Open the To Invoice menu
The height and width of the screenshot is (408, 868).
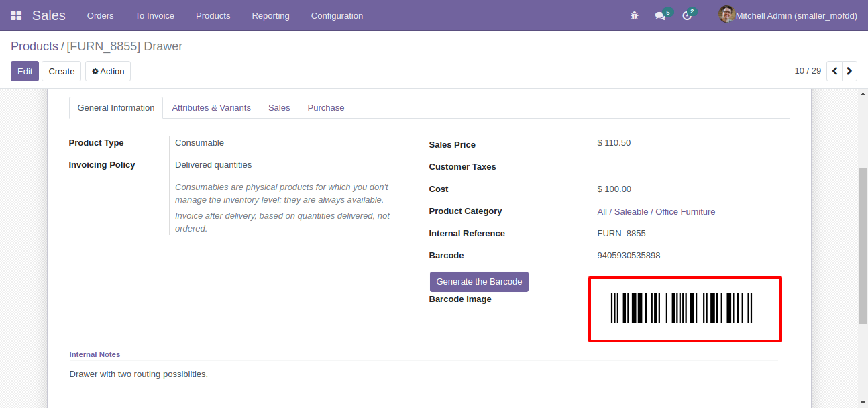(155, 15)
